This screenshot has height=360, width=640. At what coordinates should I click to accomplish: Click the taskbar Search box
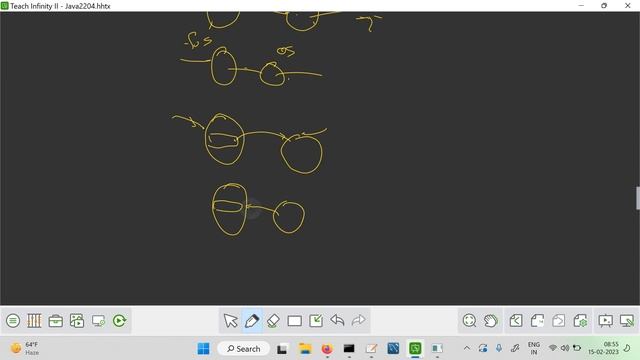(244, 349)
